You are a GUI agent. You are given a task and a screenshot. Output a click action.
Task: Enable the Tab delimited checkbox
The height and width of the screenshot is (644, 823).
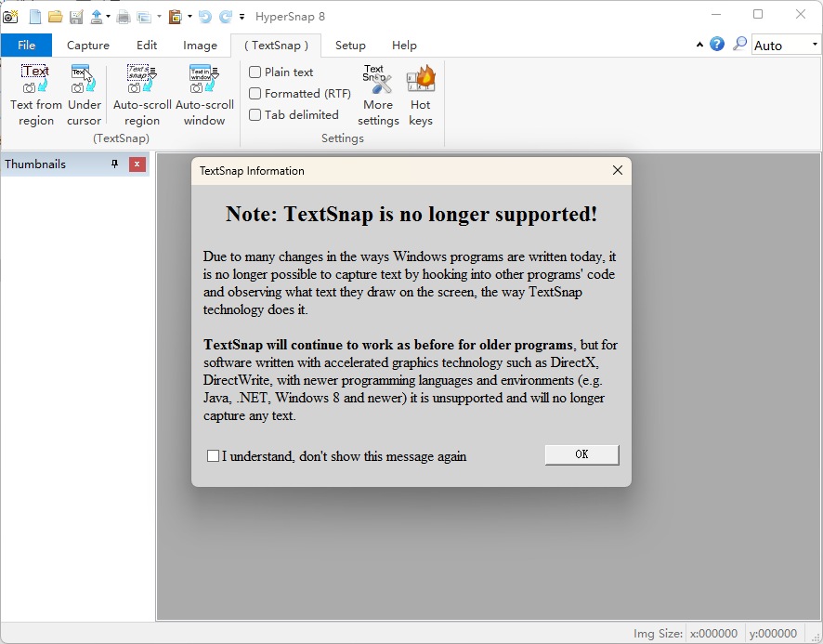click(x=294, y=114)
